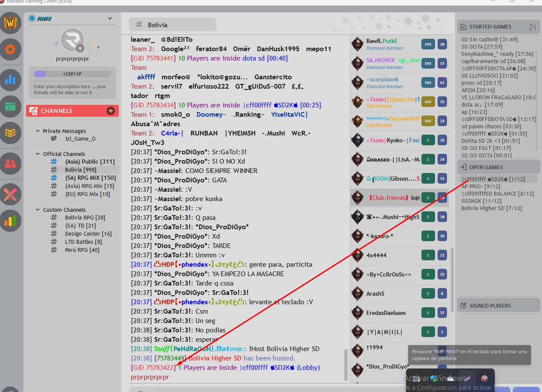
Task: Click the red round icon in system tray
Action: coord(484,378)
